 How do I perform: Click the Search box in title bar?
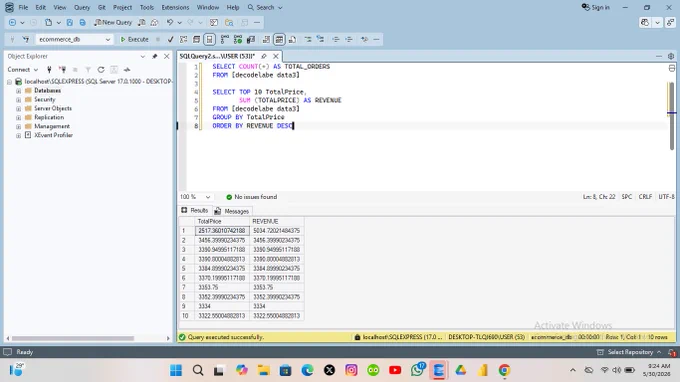[265, 7]
